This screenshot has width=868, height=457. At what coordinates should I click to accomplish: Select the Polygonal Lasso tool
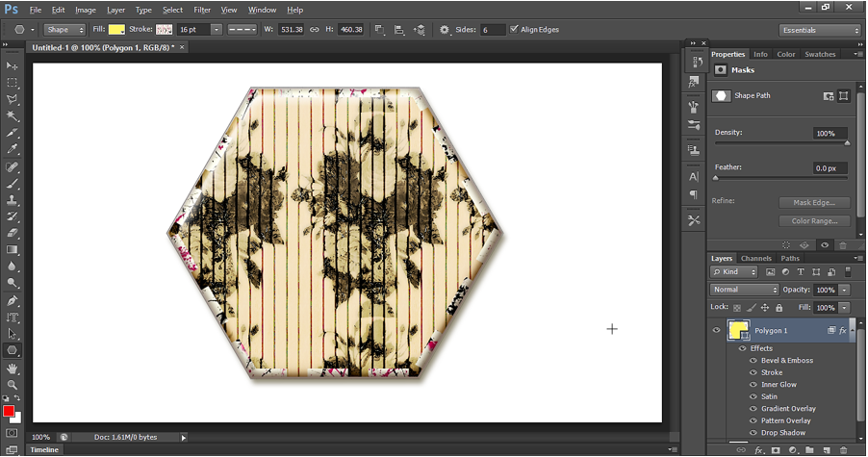12,99
